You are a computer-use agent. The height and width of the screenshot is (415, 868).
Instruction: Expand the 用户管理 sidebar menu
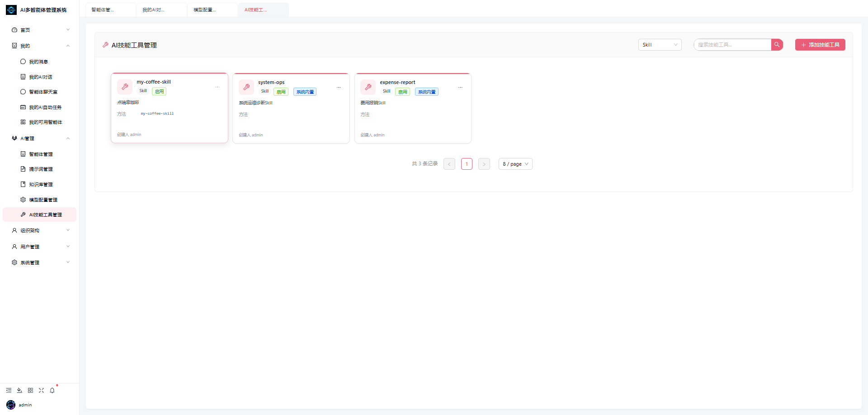[40, 247]
